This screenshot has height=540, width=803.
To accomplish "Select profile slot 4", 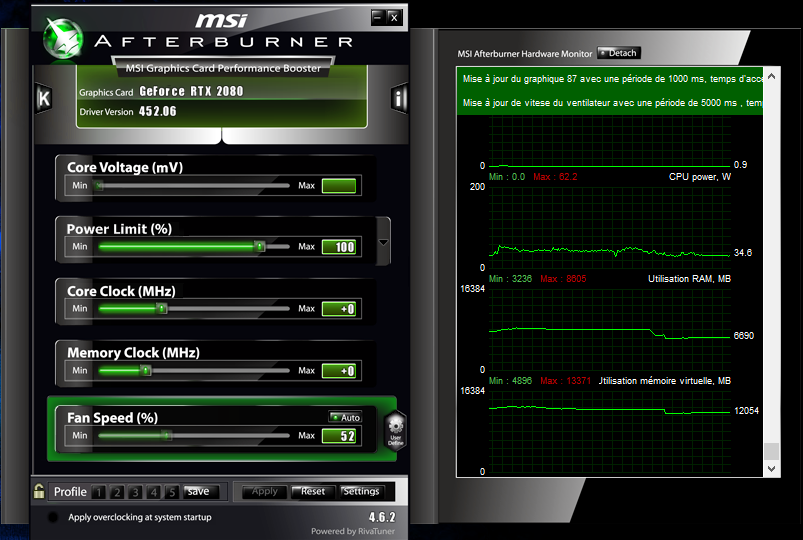I will click(154, 492).
